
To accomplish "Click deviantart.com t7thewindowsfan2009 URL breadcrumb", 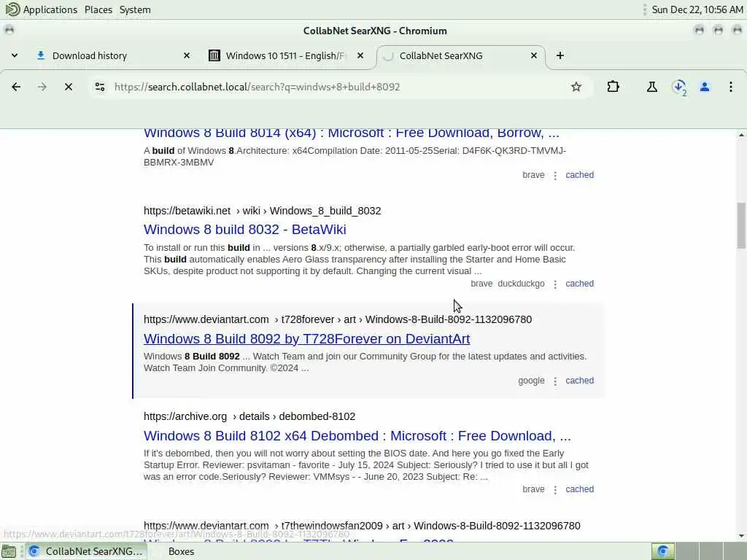I will pos(362,526).
